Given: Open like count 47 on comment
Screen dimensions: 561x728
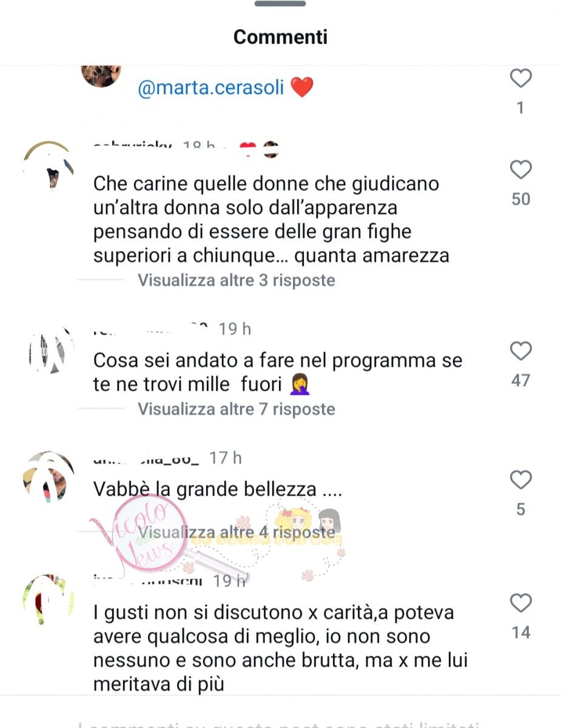Looking at the screenshot, I should [521, 380].
